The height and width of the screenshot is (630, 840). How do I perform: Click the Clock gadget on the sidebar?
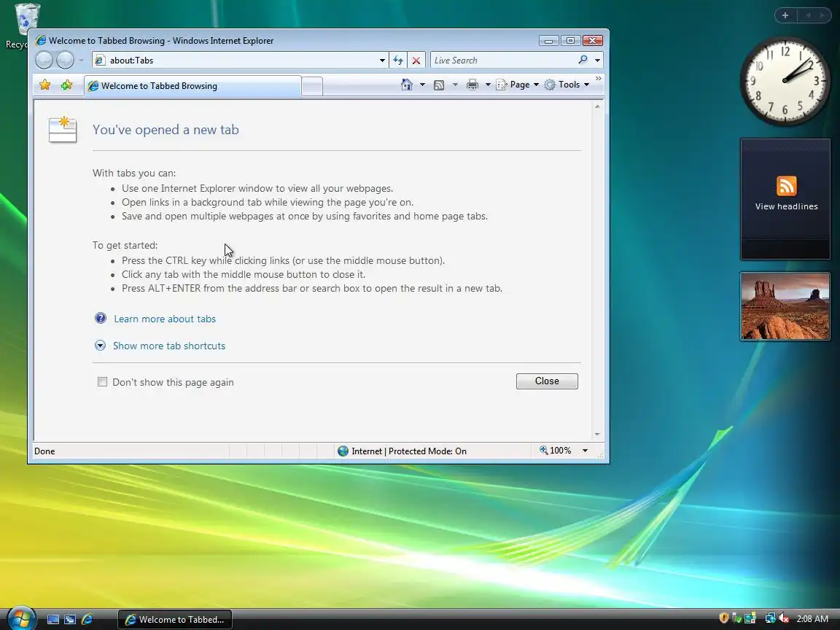[785, 80]
